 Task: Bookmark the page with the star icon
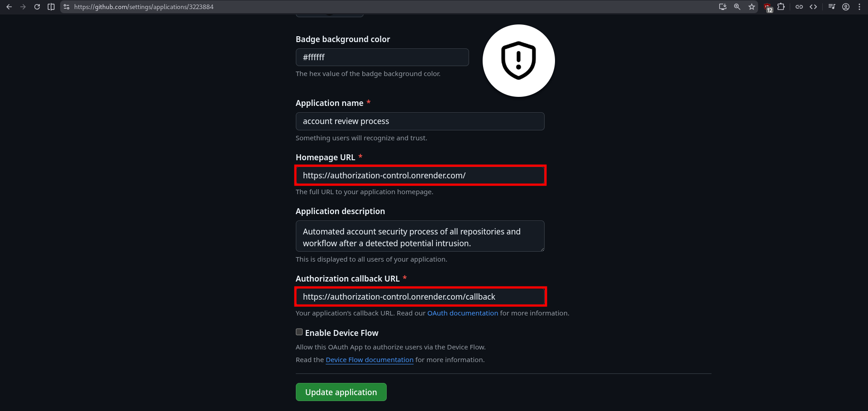click(752, 7)
